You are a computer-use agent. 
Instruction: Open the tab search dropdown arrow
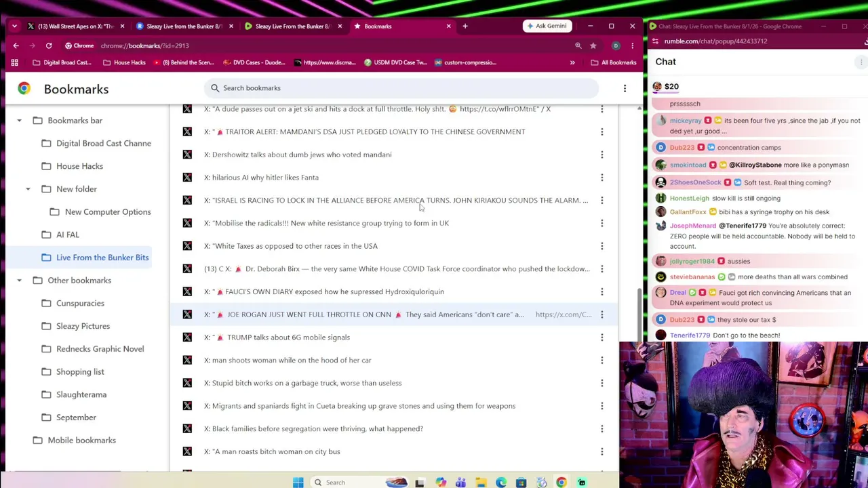14,26
